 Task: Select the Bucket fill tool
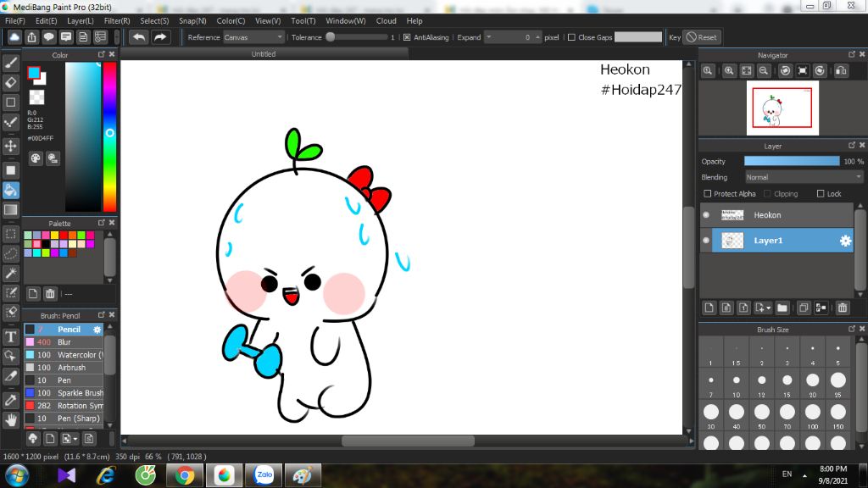click(x=10, y=190)
